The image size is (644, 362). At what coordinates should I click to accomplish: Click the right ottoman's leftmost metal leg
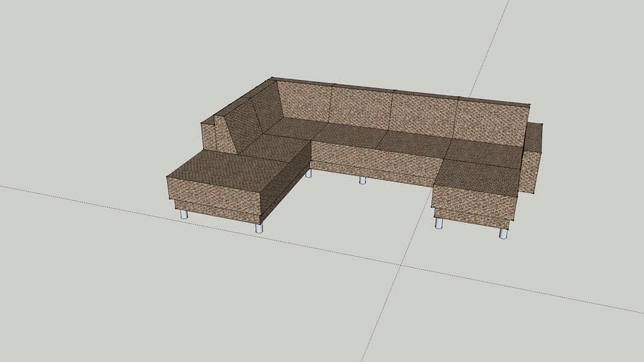[439, 223]
